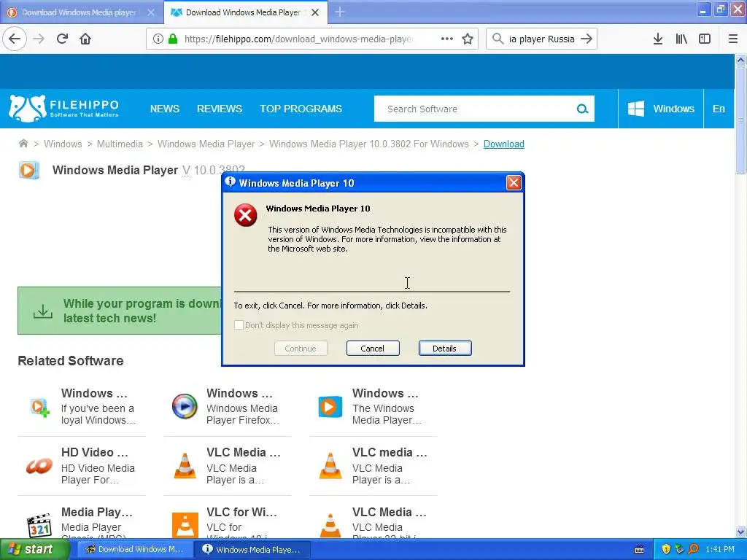This screenshot has width=747, height=560.
Task: Click the version 10.0.3802 breadcrumb
Action: (x=368, y=144)
